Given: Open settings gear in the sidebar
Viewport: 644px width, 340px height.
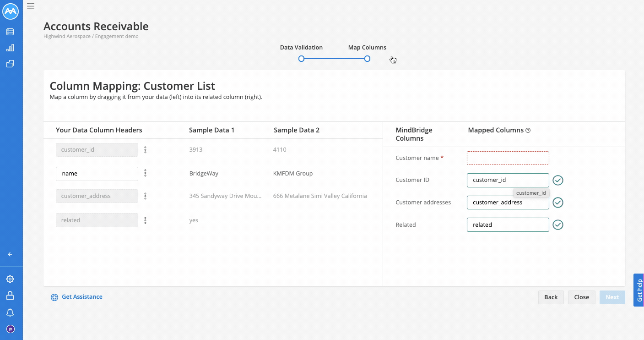Looking at the screenshot, I should click(10, 279).
